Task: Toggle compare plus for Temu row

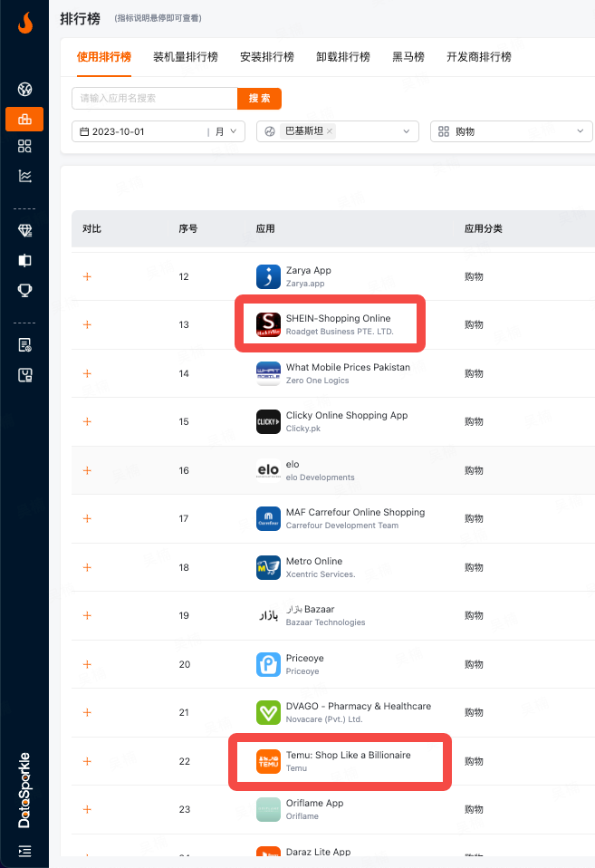Action: tap(87, 761)
